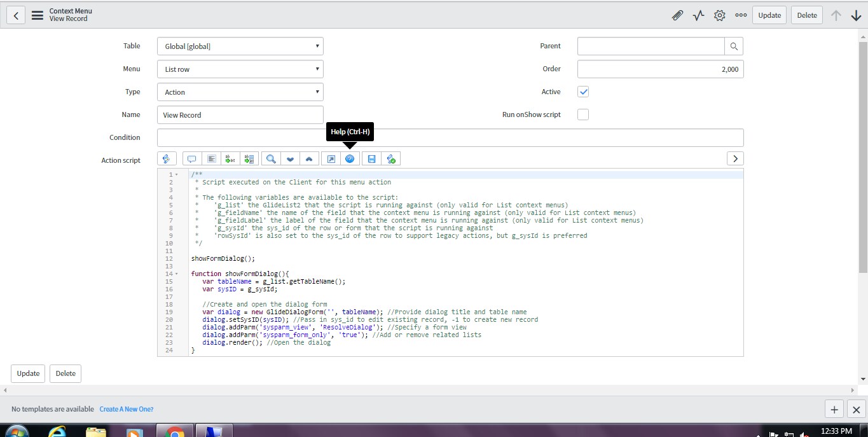Add a new template with plus button
This screenshot has width=868, height=437.
(x=834, y=410)
